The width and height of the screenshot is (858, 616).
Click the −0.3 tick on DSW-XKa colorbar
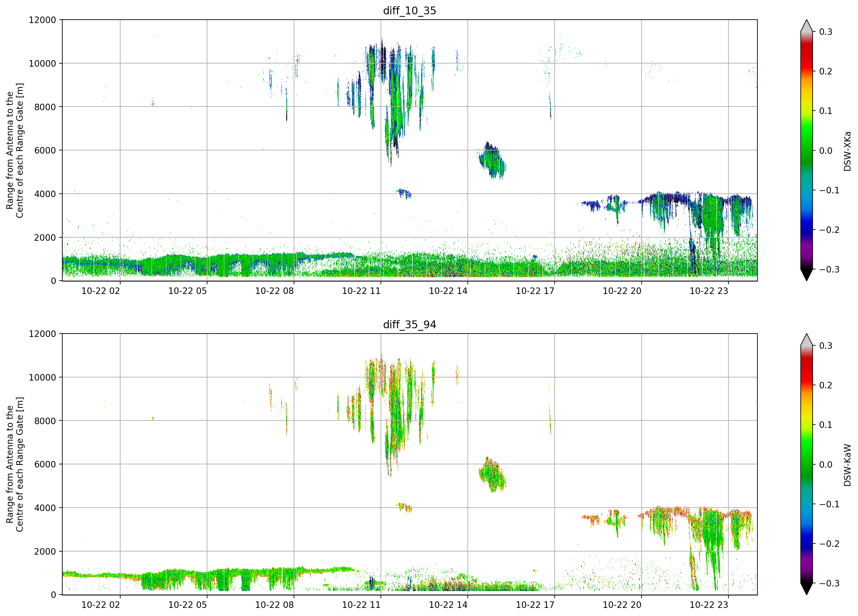(829, 269)
